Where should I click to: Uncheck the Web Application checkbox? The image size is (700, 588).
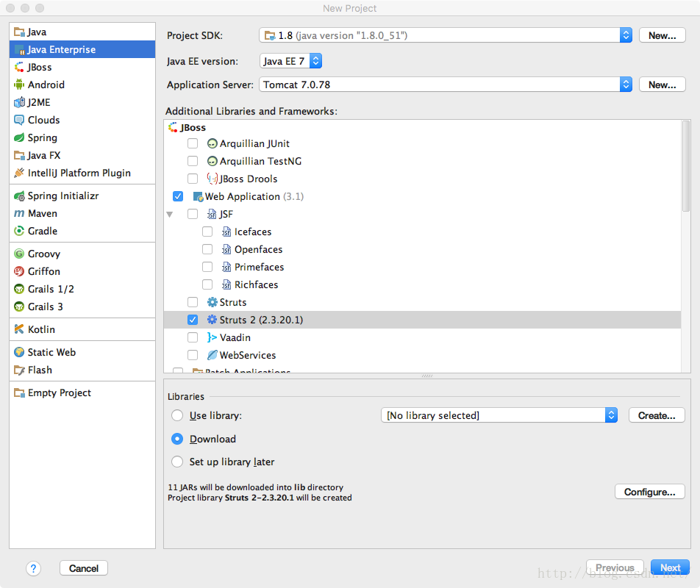coord(178,196)
